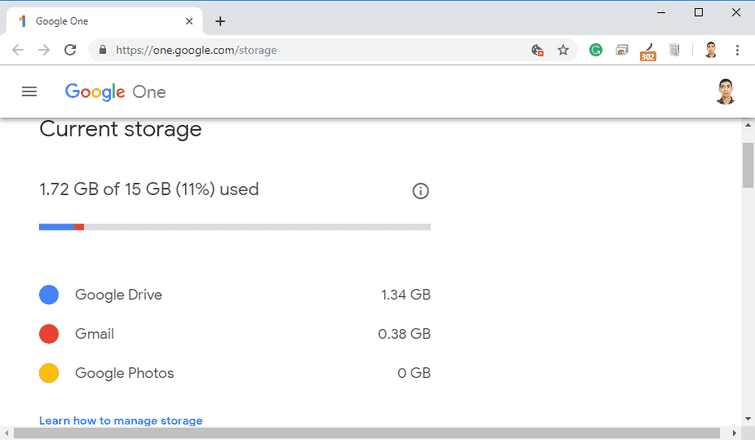This screenshot has height=440, width=755.
Task: Click the blue Google Drive color dot
Action: tap(49, 295)
